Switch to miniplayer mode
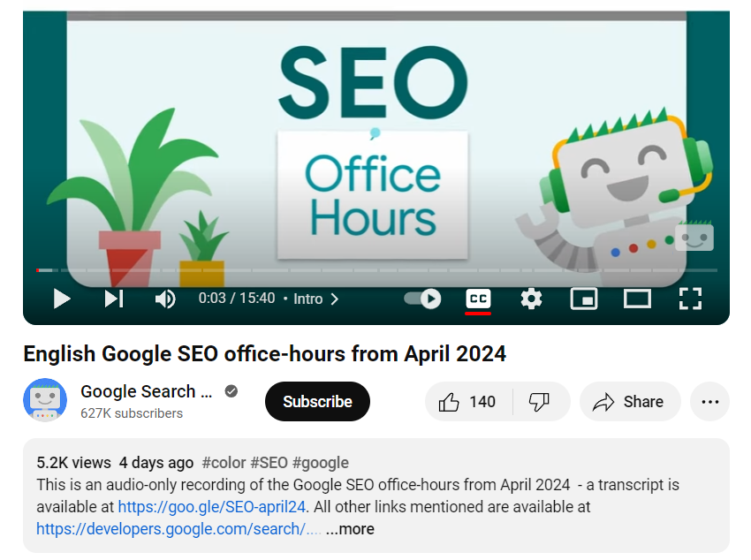 [x=584, y=299]
